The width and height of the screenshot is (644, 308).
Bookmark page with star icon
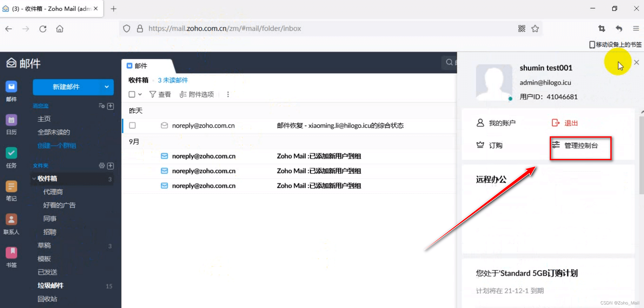535,29
